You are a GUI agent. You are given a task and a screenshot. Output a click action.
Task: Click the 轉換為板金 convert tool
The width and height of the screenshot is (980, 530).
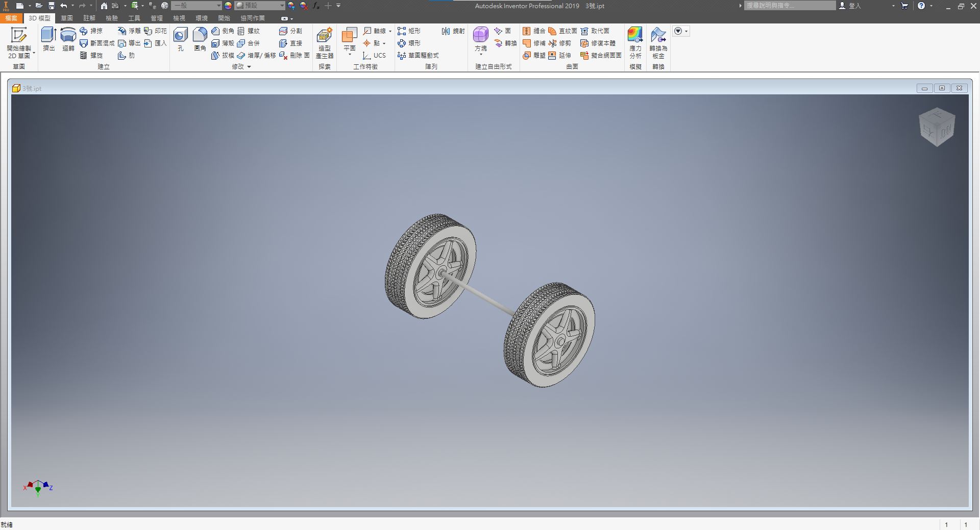(658, 43)
